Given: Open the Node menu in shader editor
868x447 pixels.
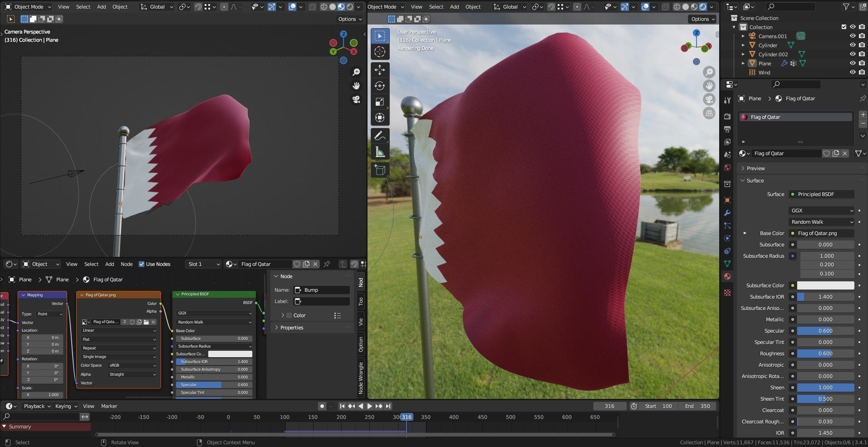Looking at the screenshot, I should tap(127, 264).
